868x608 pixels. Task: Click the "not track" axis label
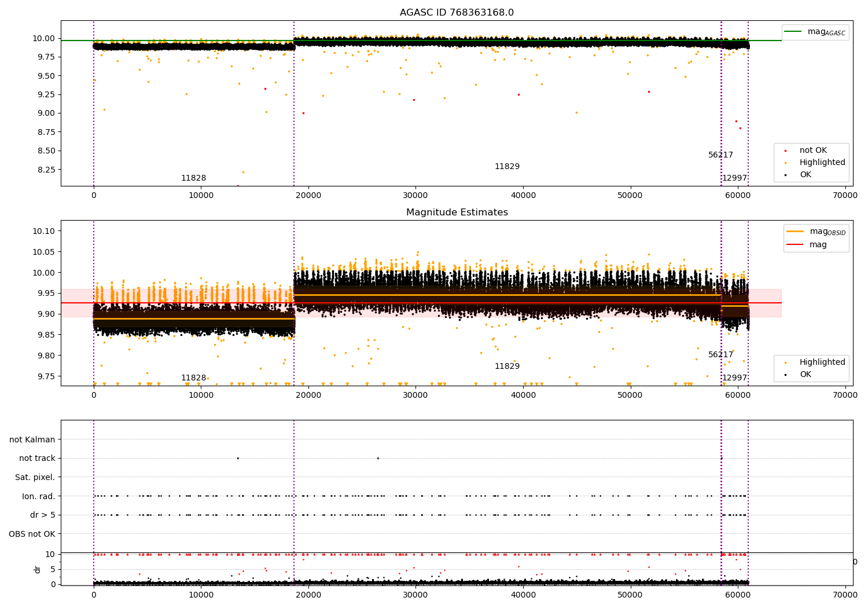pyautogui.click(x=37, y=459)
